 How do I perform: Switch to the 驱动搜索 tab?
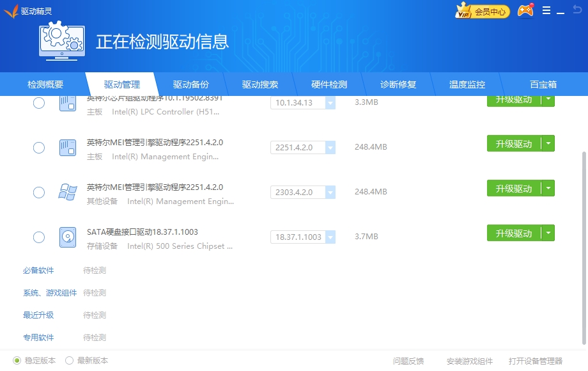[260, 84]
